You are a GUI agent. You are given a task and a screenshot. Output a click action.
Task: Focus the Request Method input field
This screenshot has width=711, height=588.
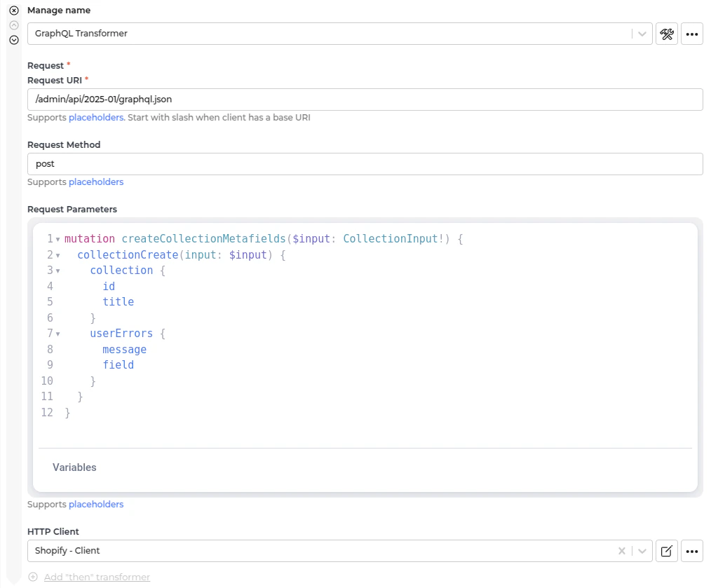point(365,164)
